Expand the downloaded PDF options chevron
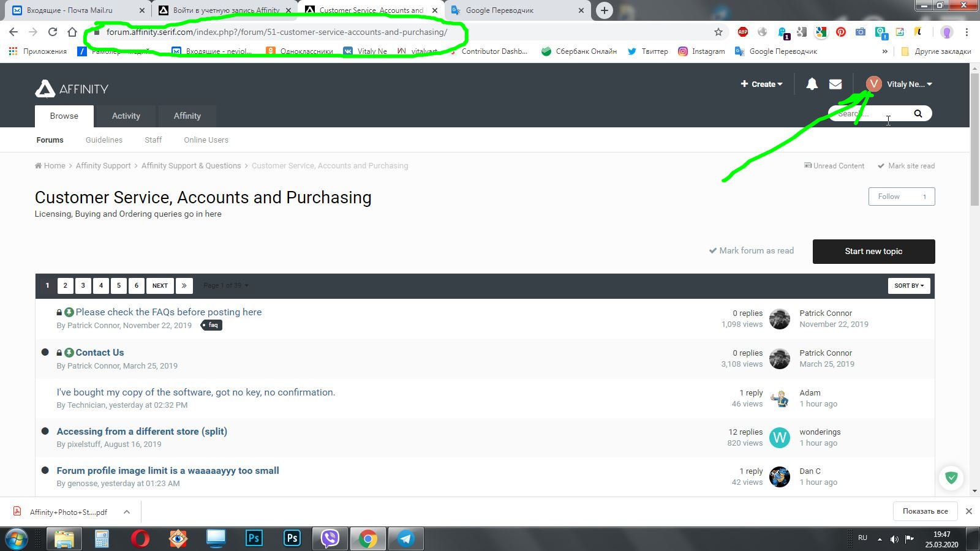Image resolution: width=980 pixels, height=551 pixels. click(127, 512)
